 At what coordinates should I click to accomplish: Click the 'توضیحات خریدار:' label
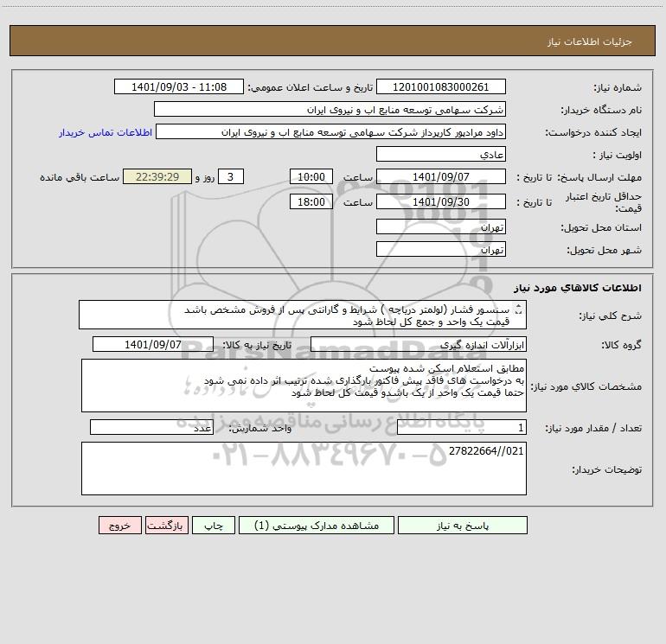pyautogui.click(x=607, y=470)
